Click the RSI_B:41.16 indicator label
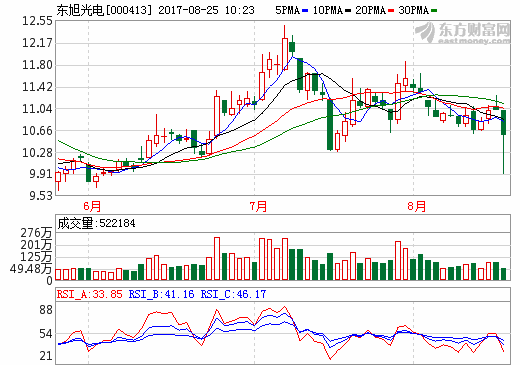Image resolution: width=520 pixels, height=365 pixels. (162, 294)
